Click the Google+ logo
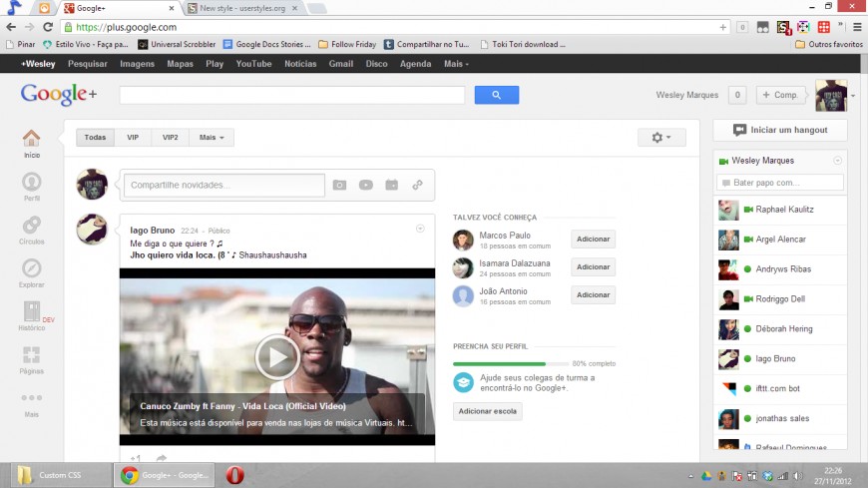Viewport: 868px width, 488px height. tap(59, 94)
